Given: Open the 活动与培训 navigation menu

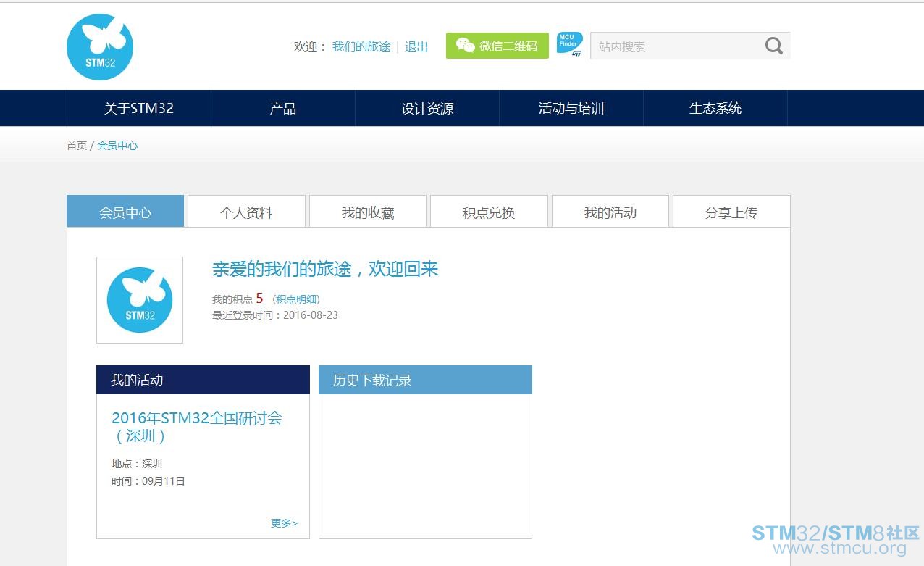Looking at the screenshot, I should tap(571, 108).
